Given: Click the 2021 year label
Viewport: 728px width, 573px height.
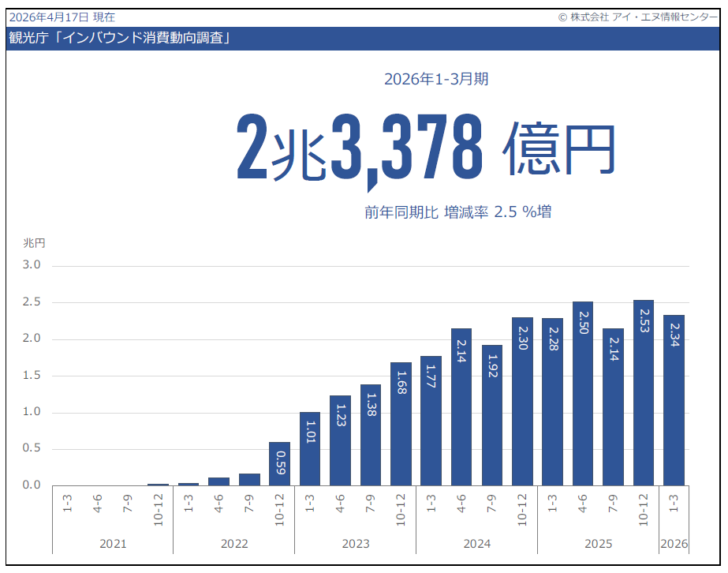Looking at the screenshot, I should (x=114, y=543).
